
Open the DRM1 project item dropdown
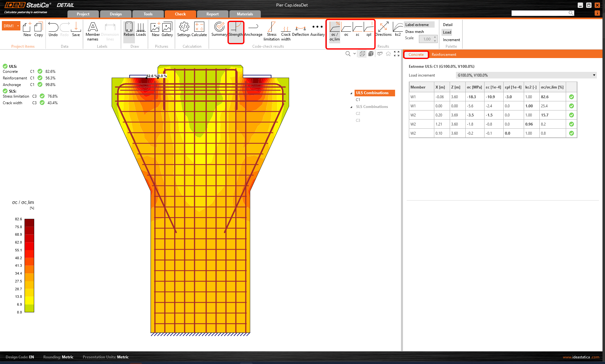pyautogui.click(x=18, y=26)
